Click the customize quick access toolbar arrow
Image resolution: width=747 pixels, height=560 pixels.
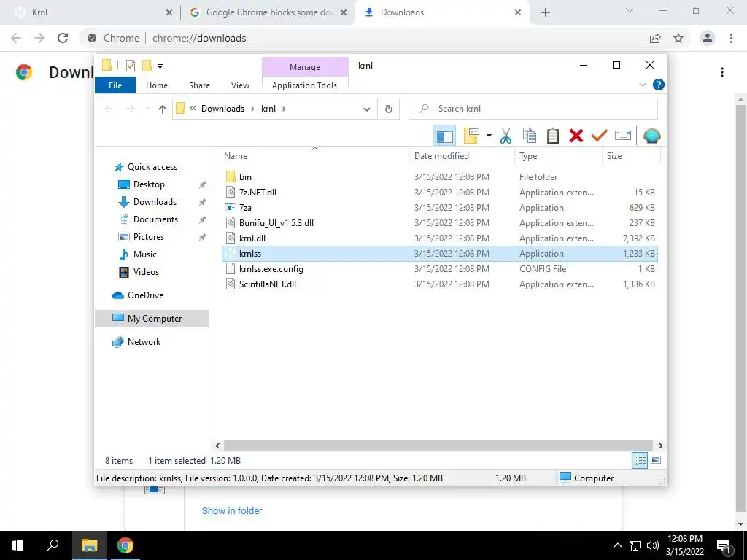coord(160,66)
